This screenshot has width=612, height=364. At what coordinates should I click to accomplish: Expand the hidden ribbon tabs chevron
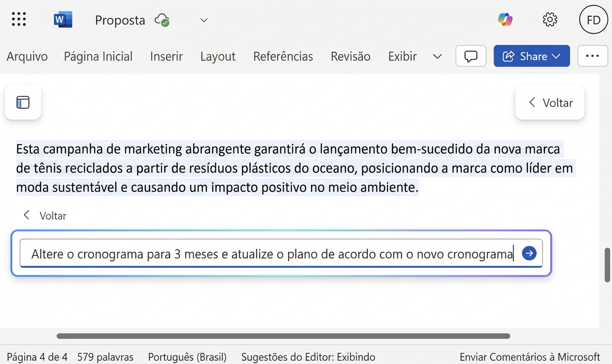pos(437,56)
